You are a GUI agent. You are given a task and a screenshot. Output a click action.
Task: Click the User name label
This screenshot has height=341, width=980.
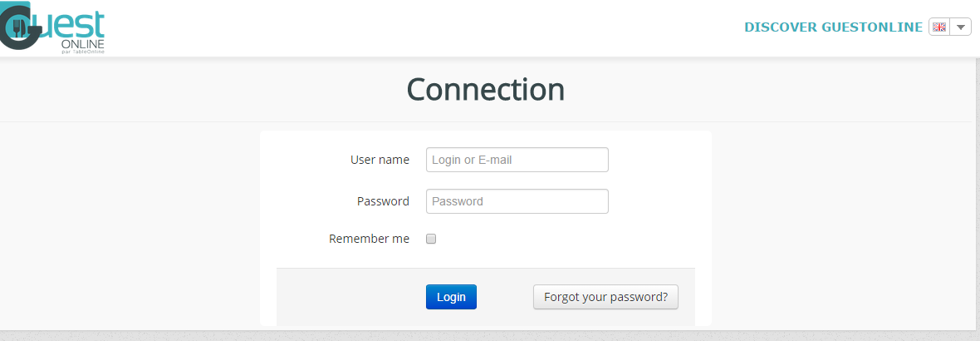pos(380,160)
